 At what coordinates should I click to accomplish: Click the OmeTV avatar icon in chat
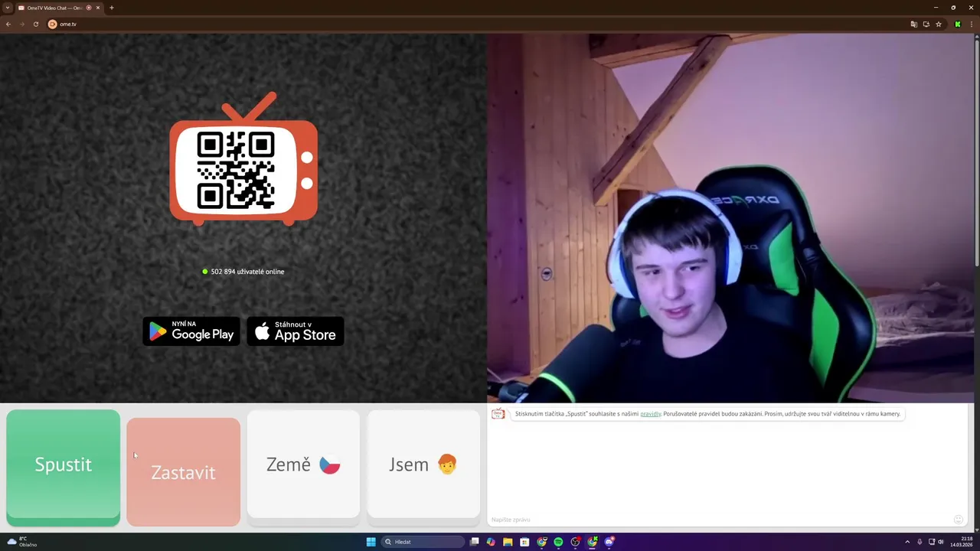pos(498,414)
